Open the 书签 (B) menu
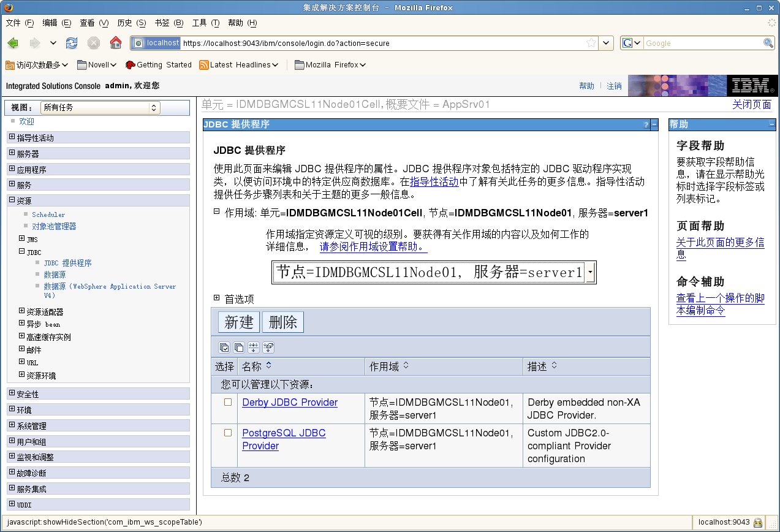The height and width of the screenshot is (532, 780). [168, 23]
